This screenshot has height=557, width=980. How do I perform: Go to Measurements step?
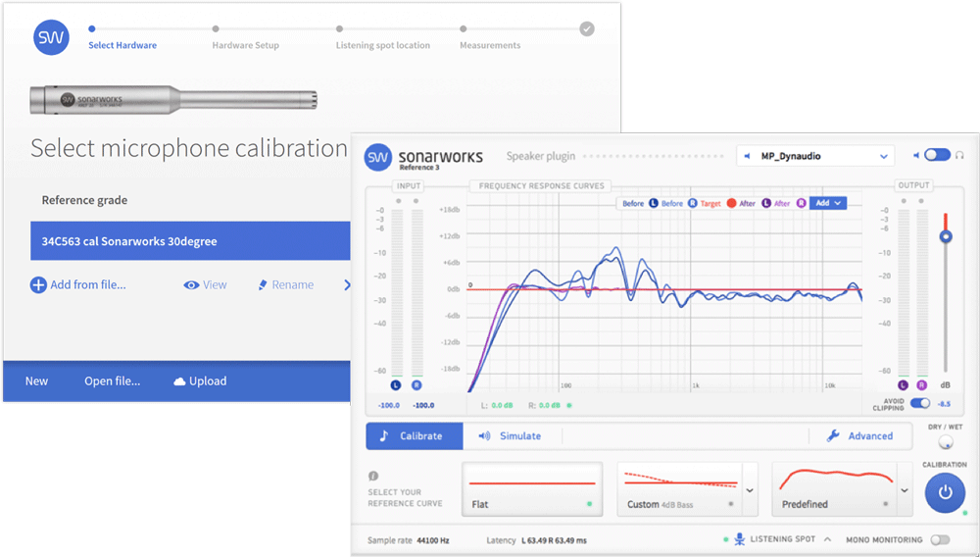[490, 45]
